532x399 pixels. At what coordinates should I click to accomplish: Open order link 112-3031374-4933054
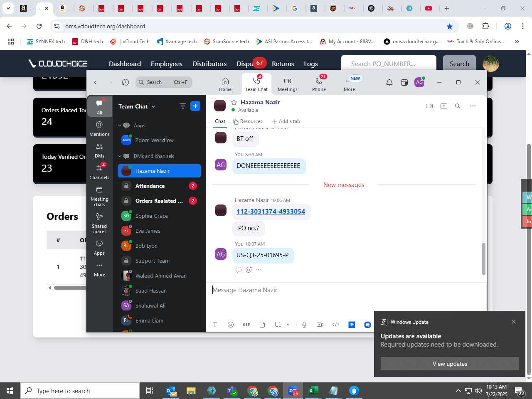[271, 212]
